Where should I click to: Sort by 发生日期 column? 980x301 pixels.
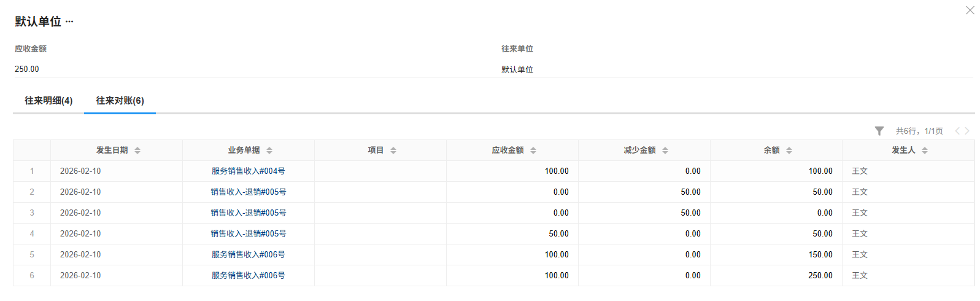tap(137, 150)
